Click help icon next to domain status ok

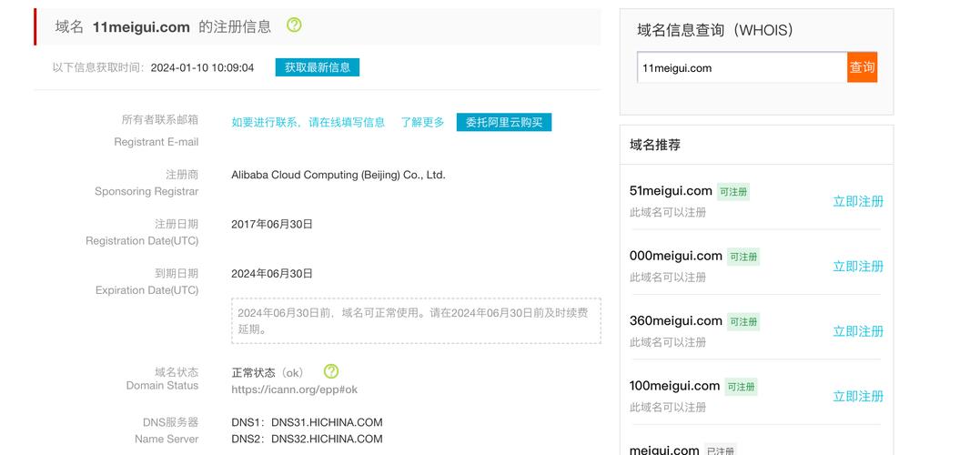[x=331, y=371]
